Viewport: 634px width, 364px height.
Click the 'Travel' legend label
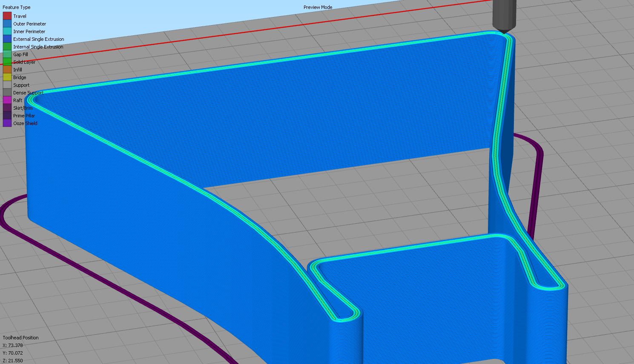(20, 16)
